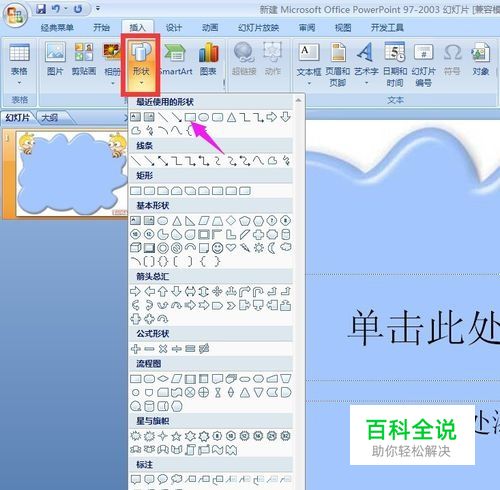
Task: Choose 32-Point Star in 星与旗帜
Action: pos(286,436)
